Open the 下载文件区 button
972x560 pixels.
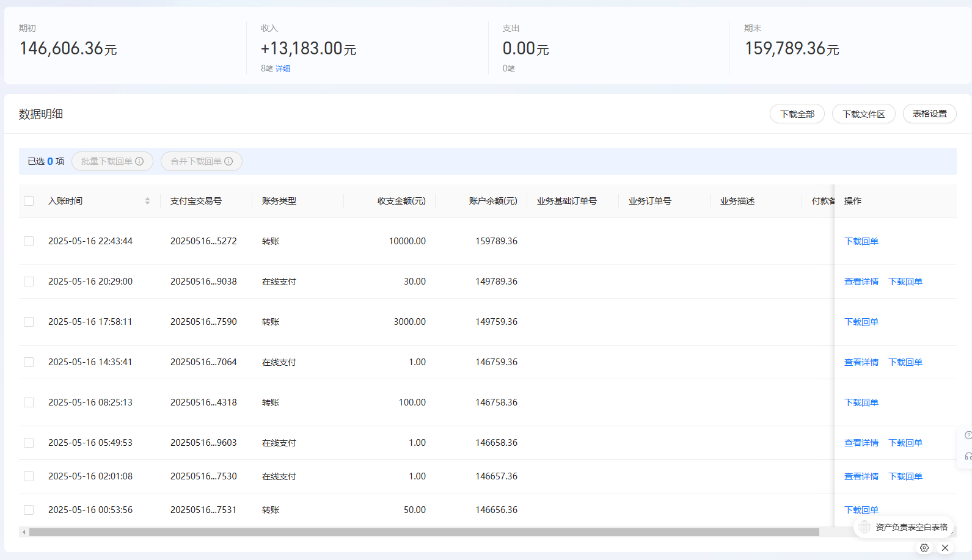click(x=864, y=114)
